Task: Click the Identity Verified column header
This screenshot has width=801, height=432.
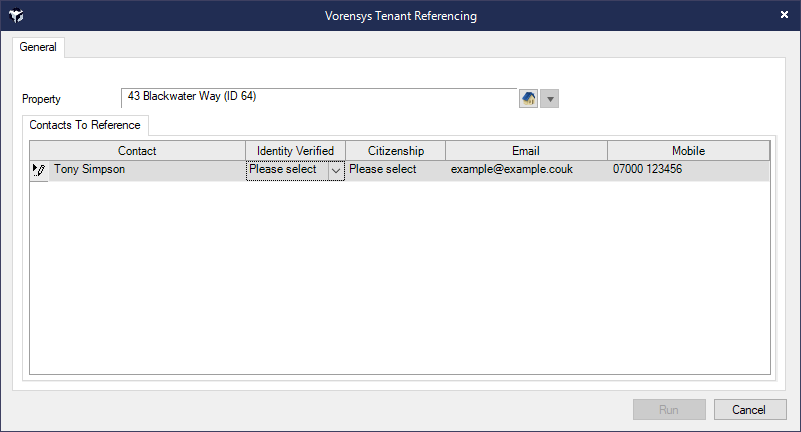Action: tap(295, 151)
